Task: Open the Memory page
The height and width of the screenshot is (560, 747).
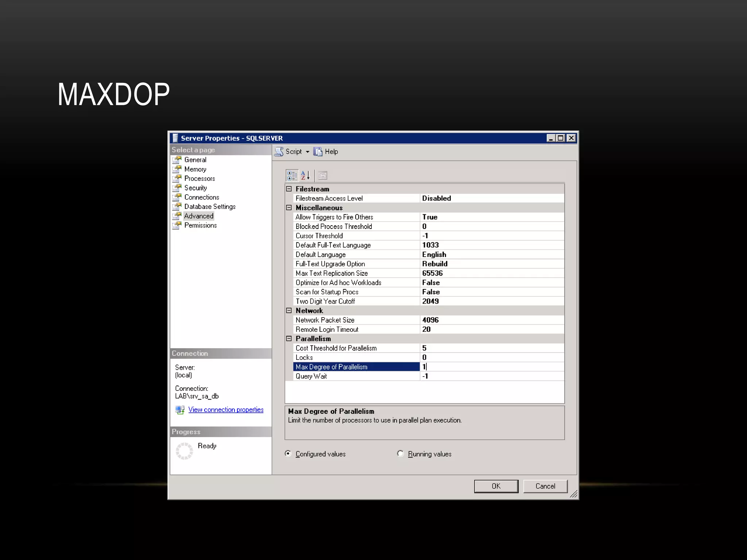Action: point(195,169)
